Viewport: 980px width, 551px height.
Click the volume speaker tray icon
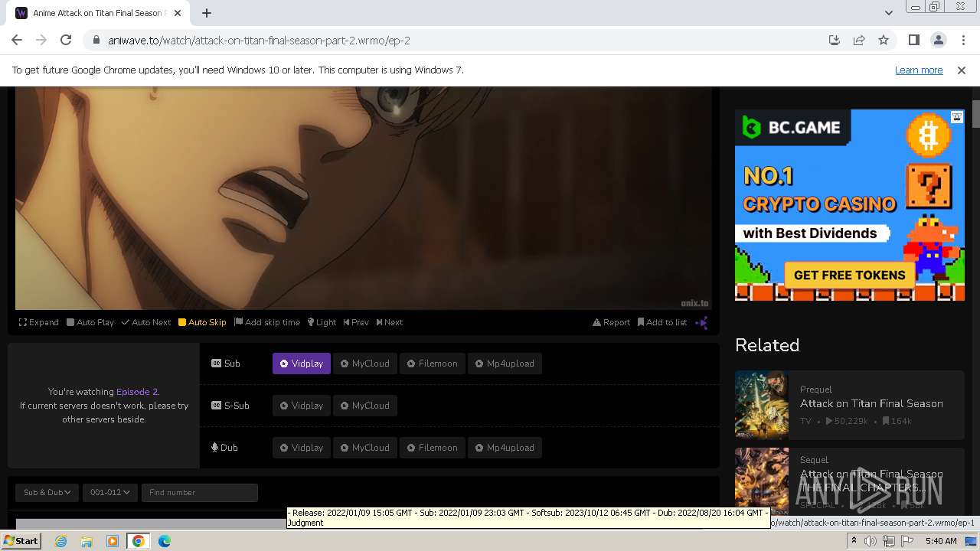point(871,541)
